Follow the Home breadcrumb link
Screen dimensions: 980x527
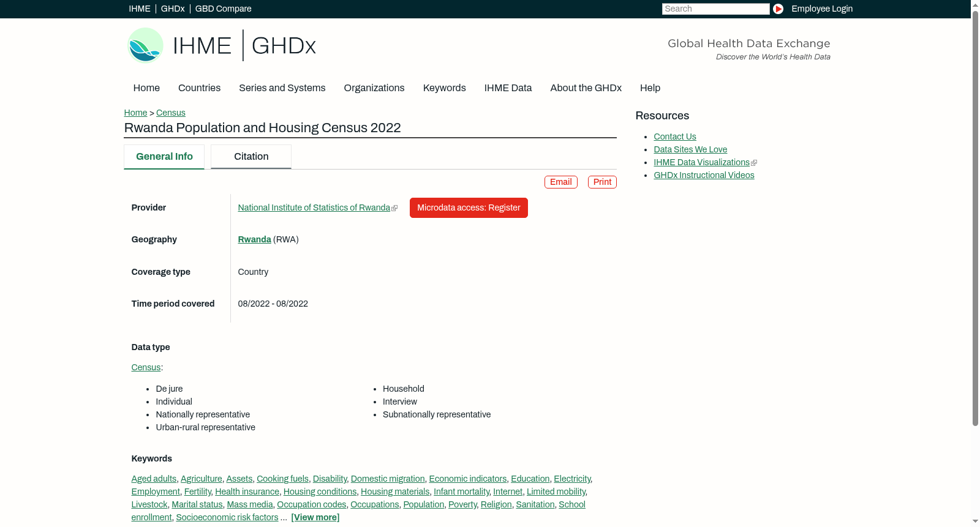[x=135, y=113]
